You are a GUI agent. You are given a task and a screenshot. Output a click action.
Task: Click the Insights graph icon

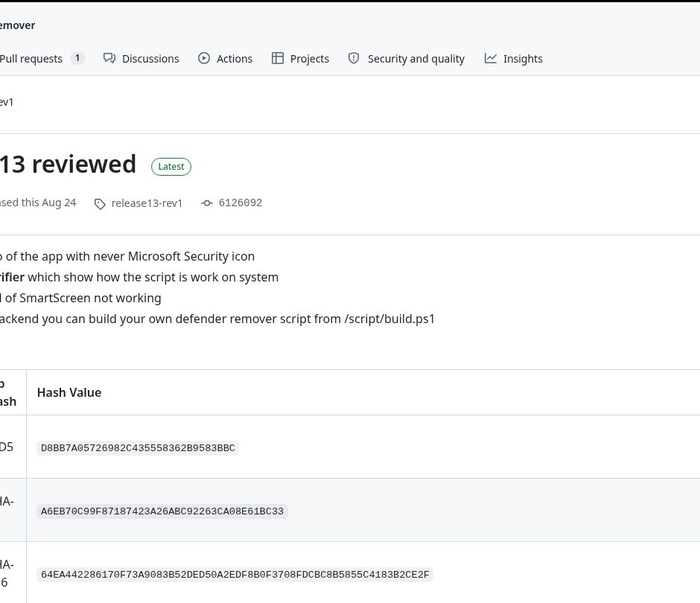tap(491, 59)
